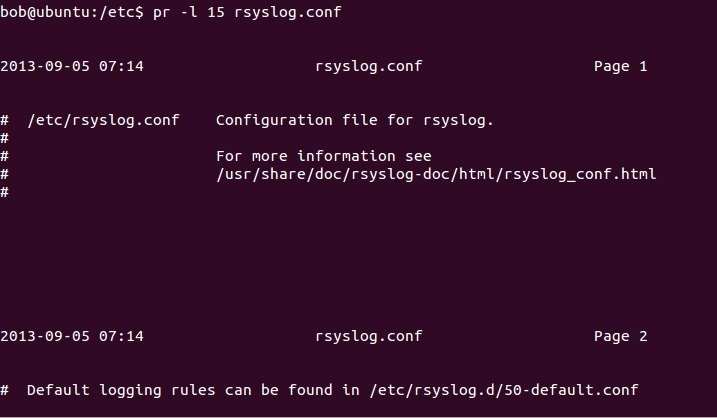The width and height of the screenshot is (717, 418).
Task: Click 'Configuration file for rsyslog.' text
Action: click(x=355, y=120)
